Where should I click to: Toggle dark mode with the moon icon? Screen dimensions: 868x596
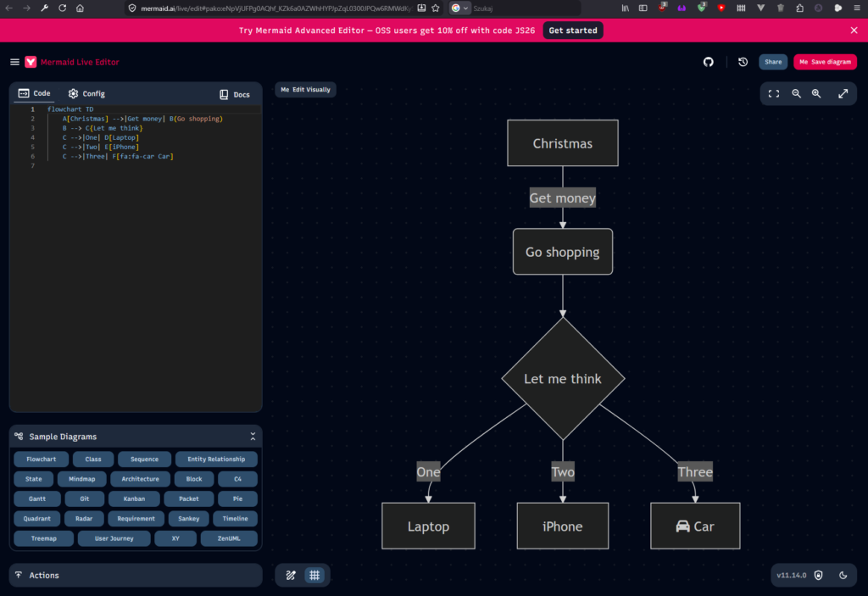click(843, 575)
